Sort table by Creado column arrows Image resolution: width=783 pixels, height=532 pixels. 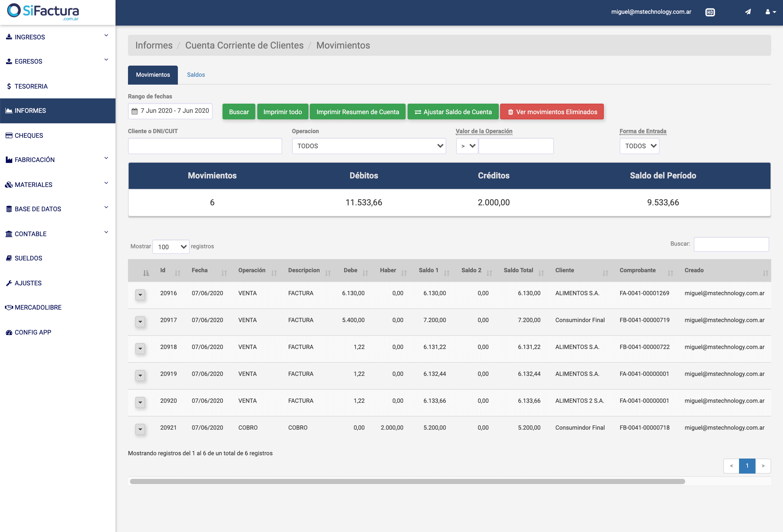[x=766, y=274]
